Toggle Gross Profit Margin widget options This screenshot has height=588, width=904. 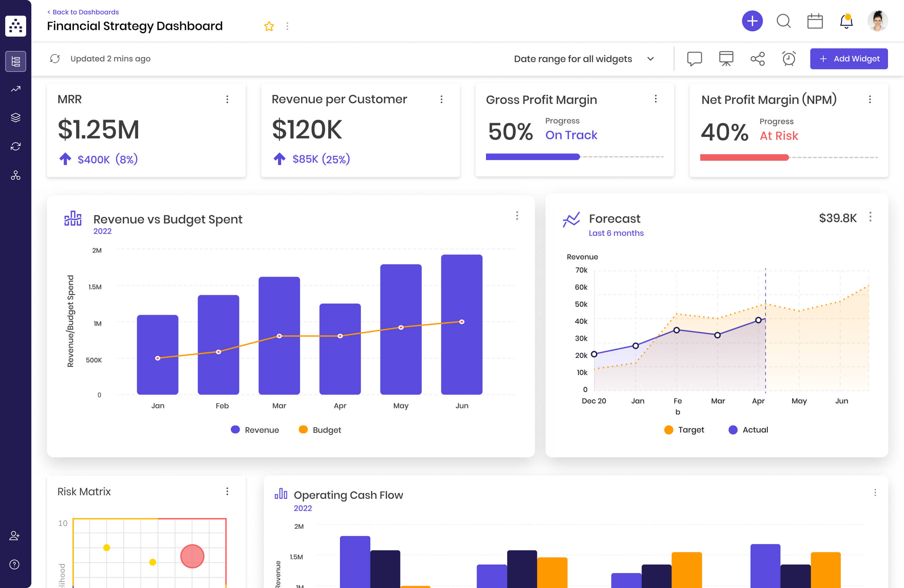(x=655, y=99)
